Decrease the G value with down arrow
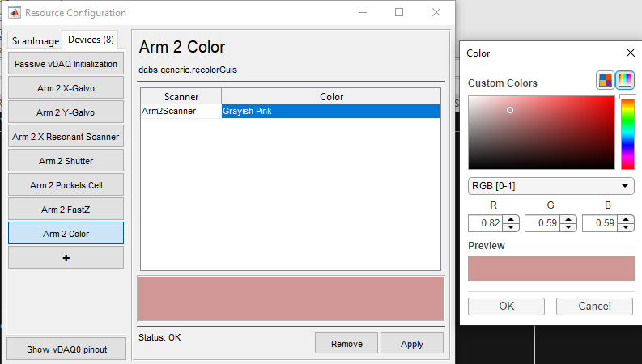Screen dimensions: 642x364 pyautogui.click(x=568, y=227)
